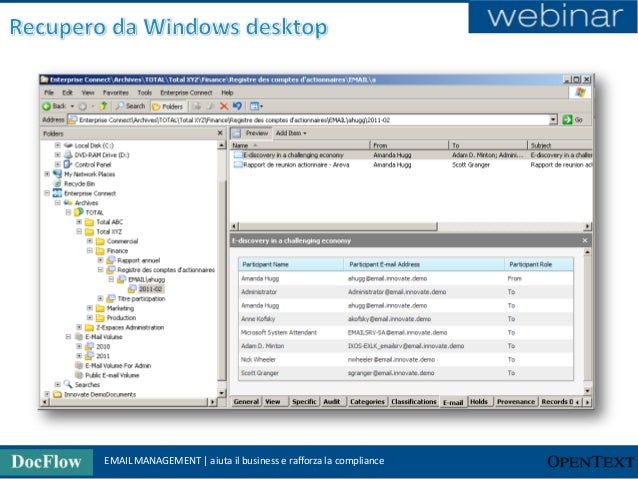
Task: Click inside the Address path field
Action: (x=311, y=120)
